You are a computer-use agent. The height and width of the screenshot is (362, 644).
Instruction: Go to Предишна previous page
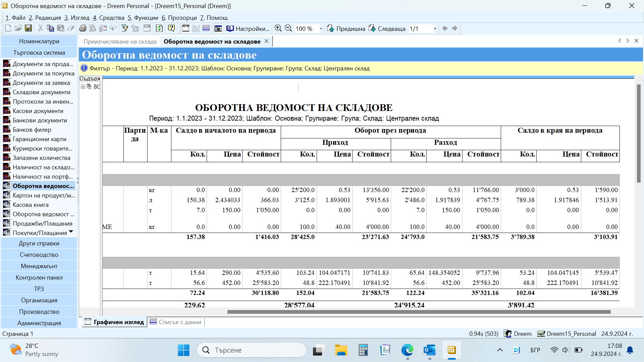pyautogui.click(x=346, y=28)
